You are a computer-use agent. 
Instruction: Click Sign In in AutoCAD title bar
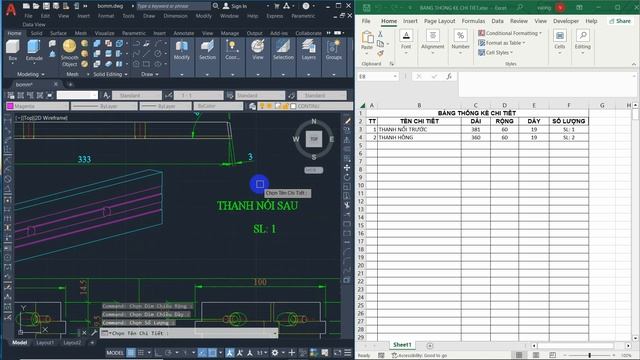235,6
